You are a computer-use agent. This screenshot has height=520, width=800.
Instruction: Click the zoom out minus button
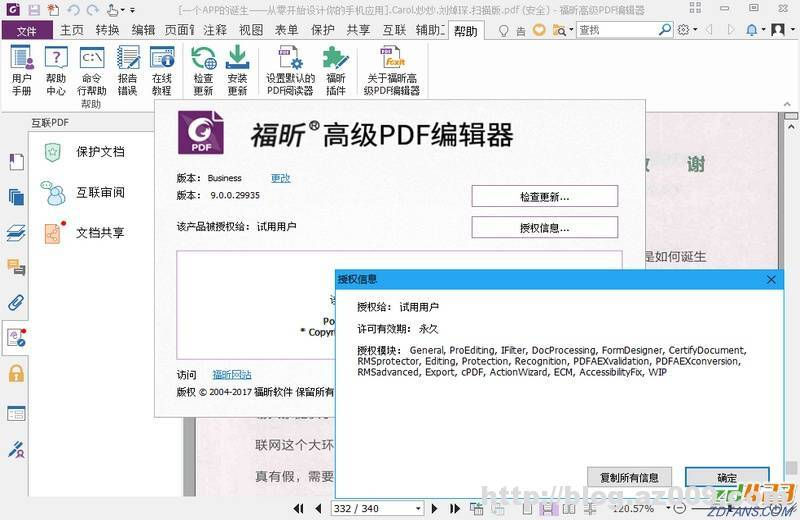pos(680,508)
